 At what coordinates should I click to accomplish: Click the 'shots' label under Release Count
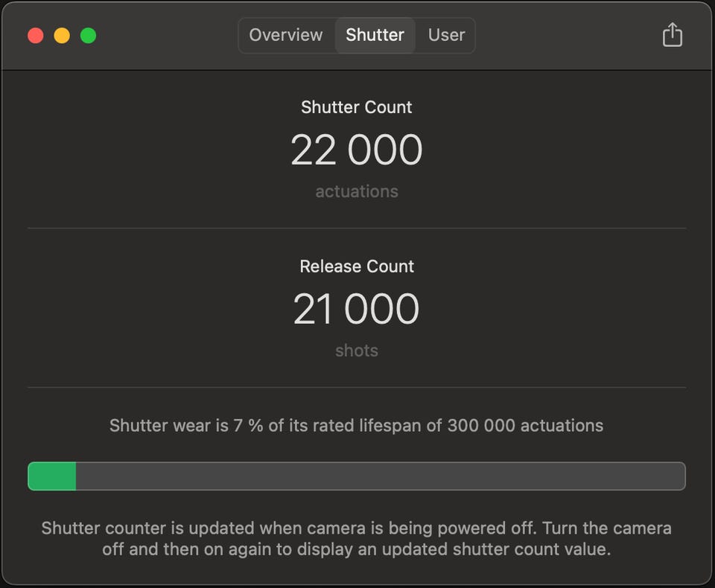point(357,351)
